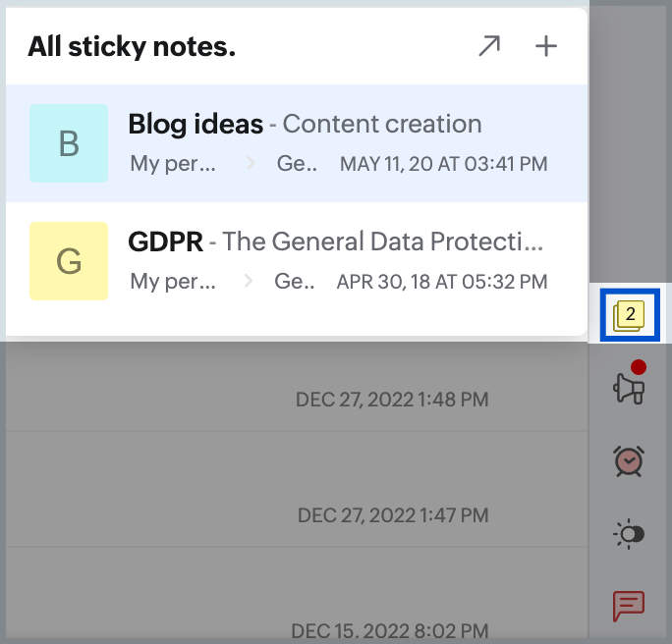672x644 pixels.
Task: Click the red notification dot on megaphone
Action: tap(639, 367)
